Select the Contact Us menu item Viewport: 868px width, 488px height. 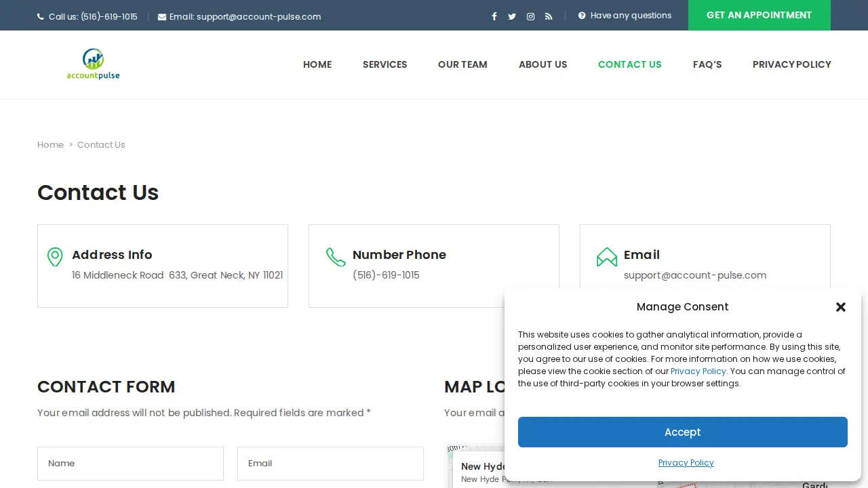(630, 64)
